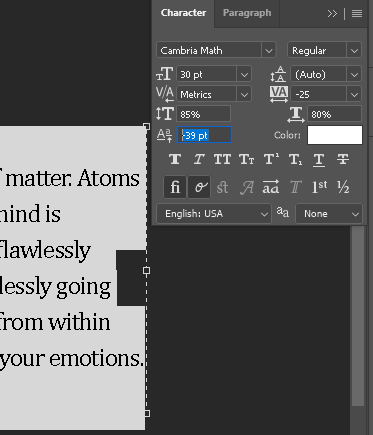Toggle Subscript
Image resolution: width=373 pixels, height=435 pixels.
pos(295,159)
